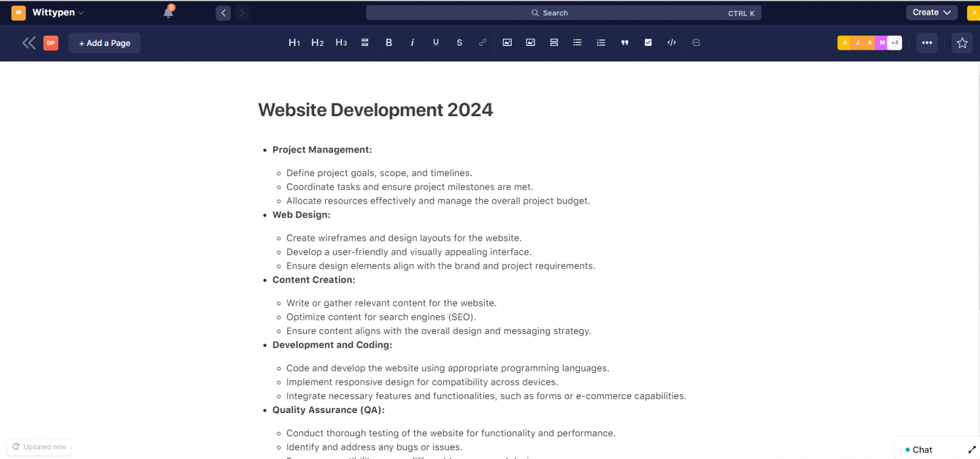Open the notifications bell
This screenshot has width=980, height=459.
168,13
